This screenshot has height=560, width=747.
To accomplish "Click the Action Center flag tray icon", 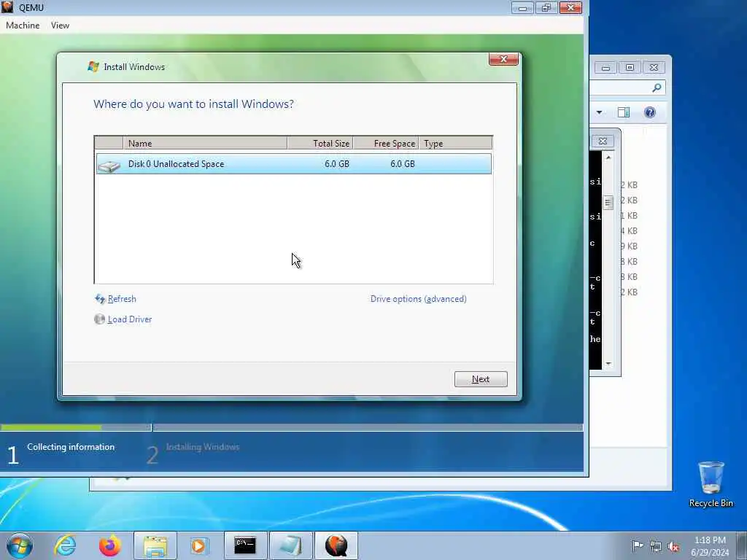I will tap(638, 545).
